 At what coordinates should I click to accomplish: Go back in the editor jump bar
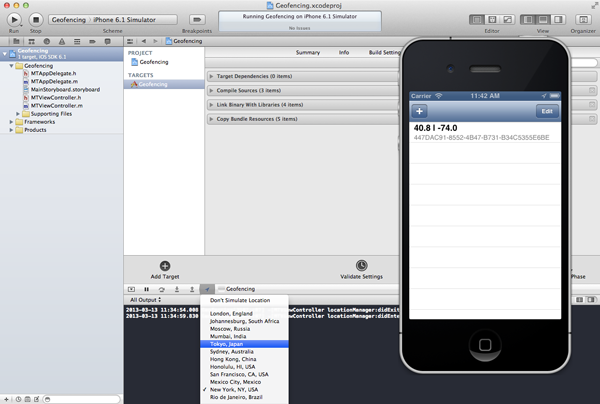pyautogui.click(x=143, y=41)
